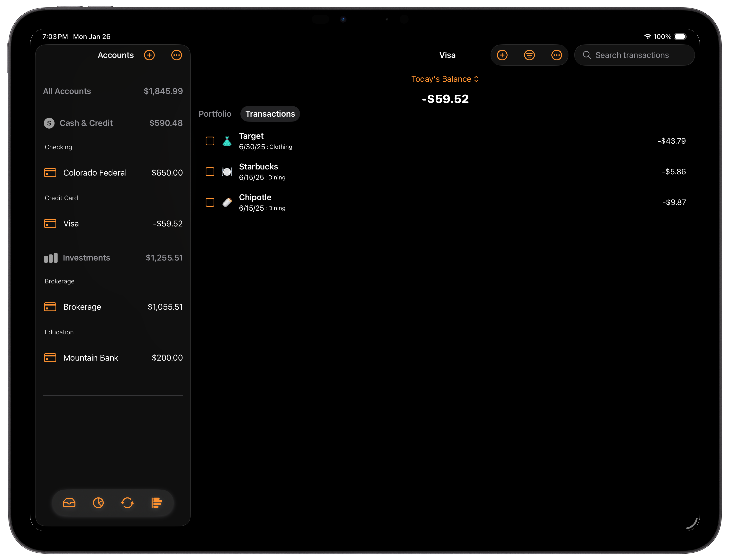The width and height of the screenshot is (730, 560).
Task: Select the Transactions tab
Action: [x=270, y=114]
